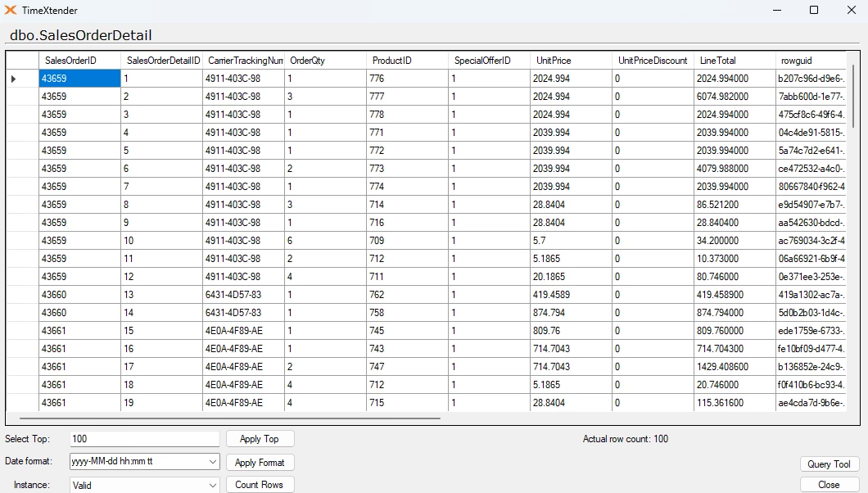Maximize the TimeXtender window

point(814,10)
